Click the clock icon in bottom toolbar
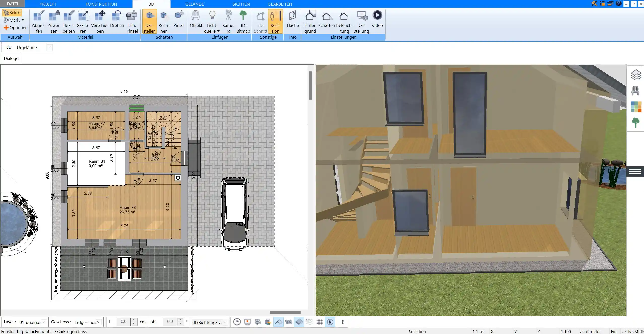The image size is (644, 334). pyautogui.click(x=237, y=322)
